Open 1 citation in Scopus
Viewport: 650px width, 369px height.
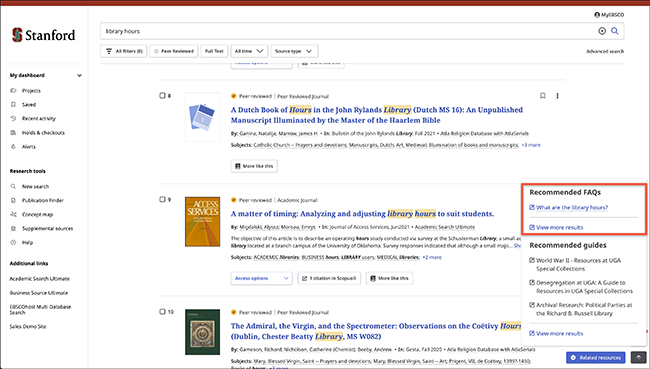coord(329,279)
